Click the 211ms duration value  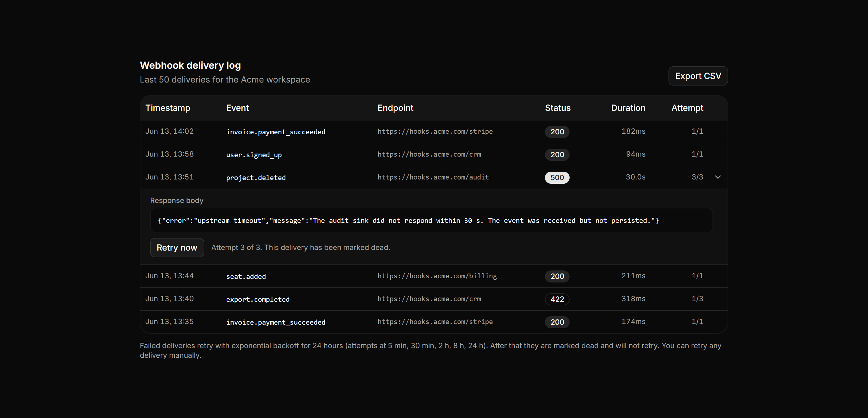click(x=634, y=276)
